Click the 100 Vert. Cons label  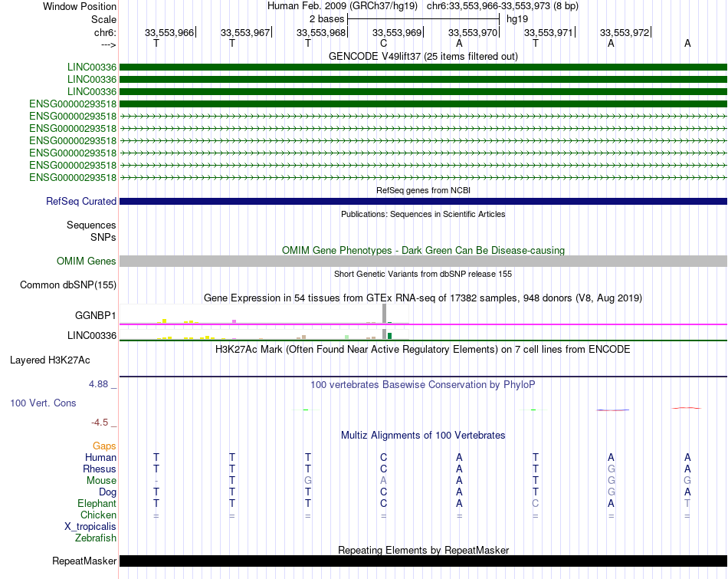(x=43, y=403)
